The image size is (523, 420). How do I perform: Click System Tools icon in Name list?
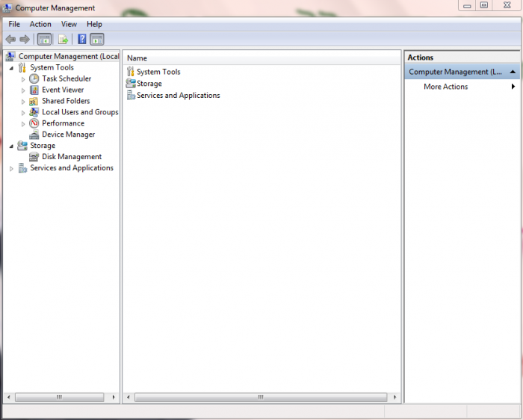click(x=131, y=72)
